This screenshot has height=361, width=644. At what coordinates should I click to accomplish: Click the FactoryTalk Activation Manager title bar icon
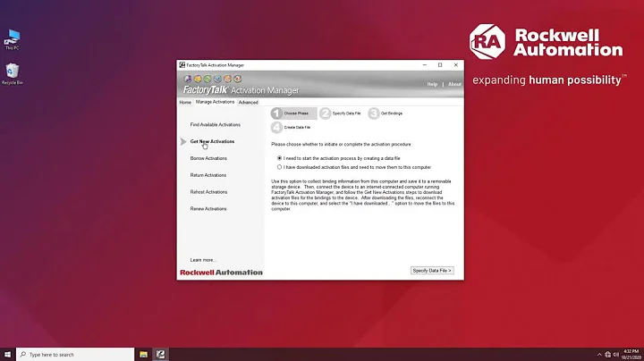point(182,65)
